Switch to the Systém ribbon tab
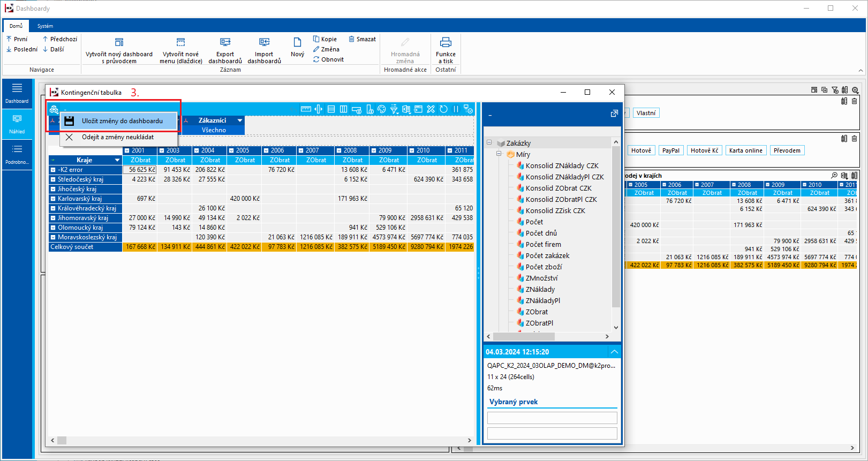Image resolution: width=868 pixels, height=461 pixels. 45,26
